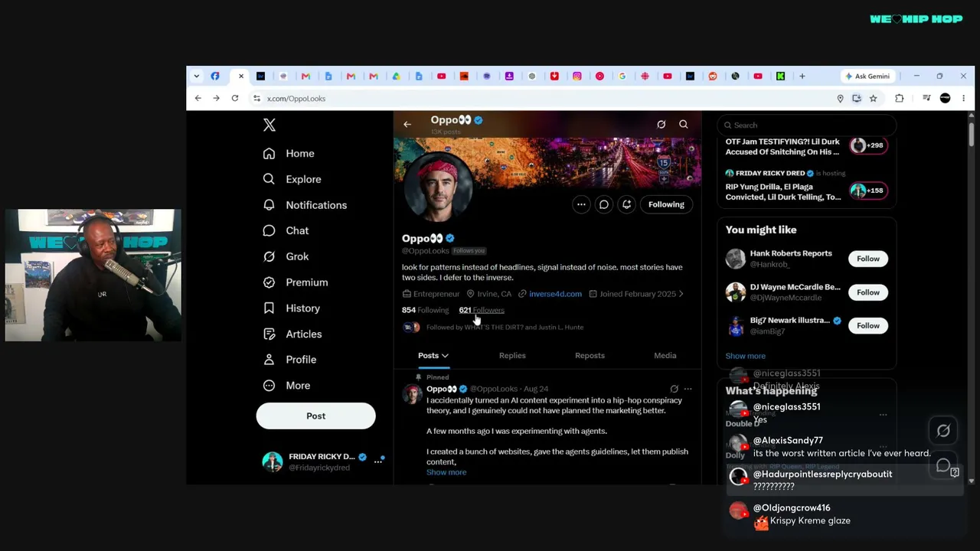Message Oppo via the chat bubble icon
This screenshot has width=980, height=551.
(604, 204)
